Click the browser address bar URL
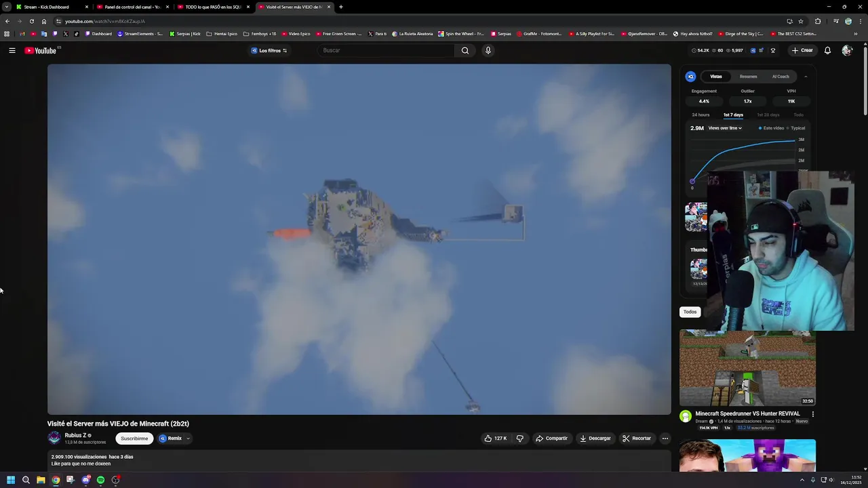Screen dimensions: 868x488 pyautogui.click(x=105, y=21)
